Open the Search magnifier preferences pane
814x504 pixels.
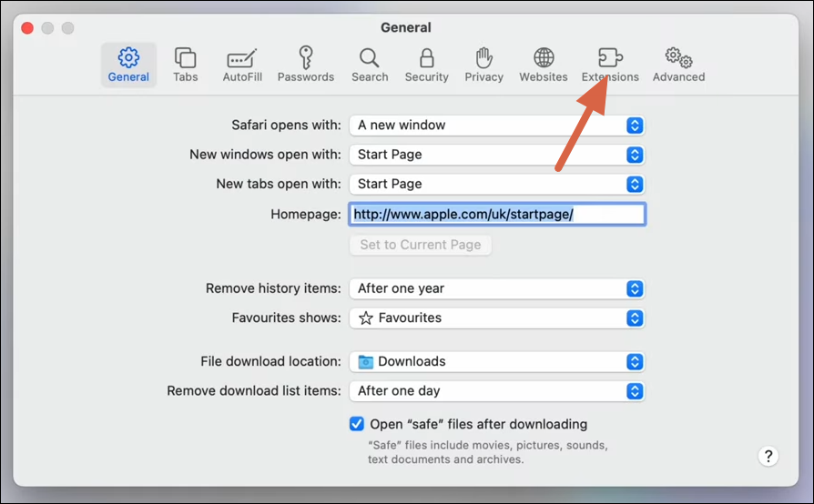coord(370,65)
